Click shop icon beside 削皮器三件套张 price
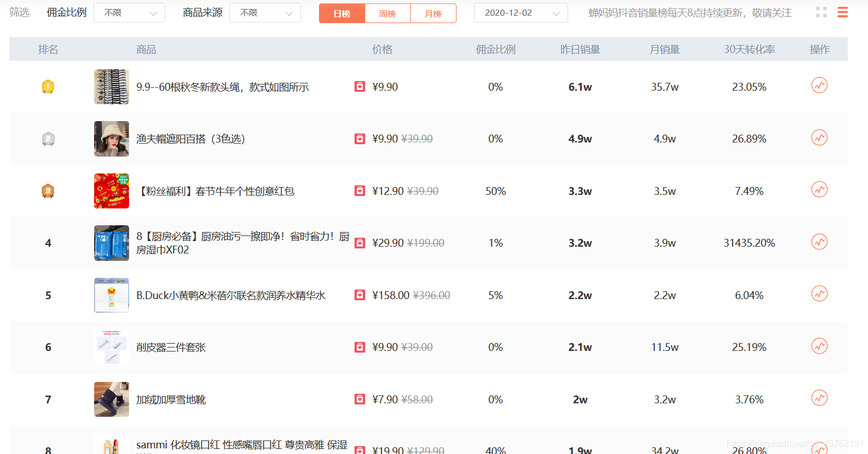Viewport: 868px width, 454px height. tap(360, 347)
